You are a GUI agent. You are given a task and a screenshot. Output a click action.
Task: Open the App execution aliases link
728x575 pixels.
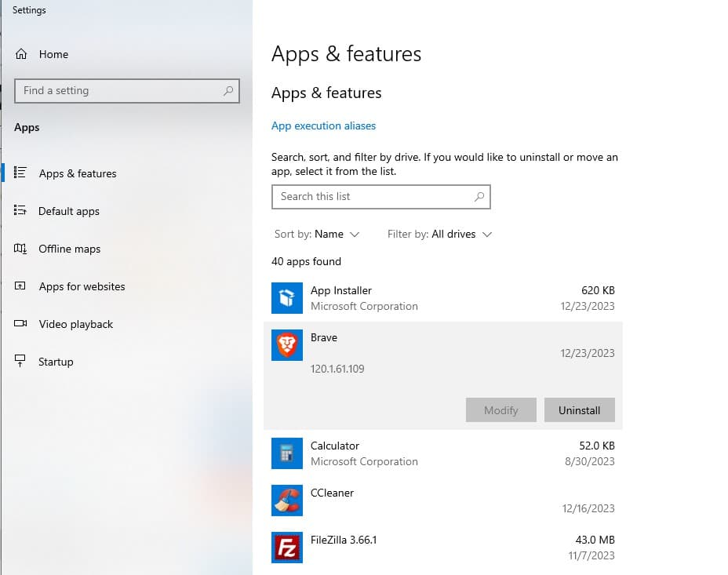(323, 126)
